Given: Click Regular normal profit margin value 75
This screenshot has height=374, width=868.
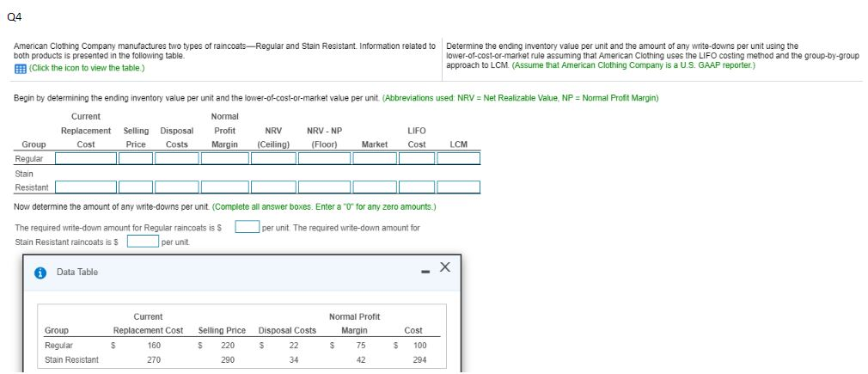Looking at the screenshot, I should 363,345.
